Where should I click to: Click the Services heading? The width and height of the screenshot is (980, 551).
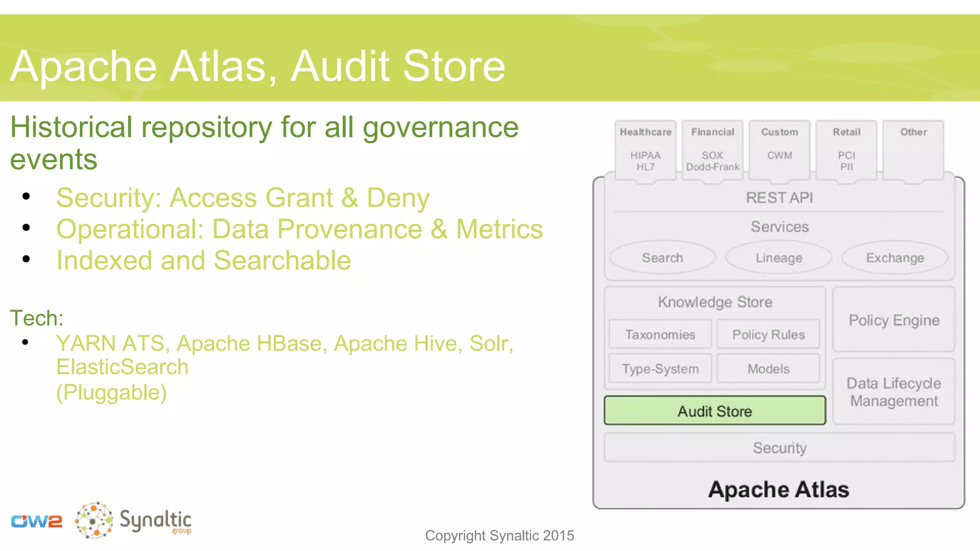[x=780, y=227]
